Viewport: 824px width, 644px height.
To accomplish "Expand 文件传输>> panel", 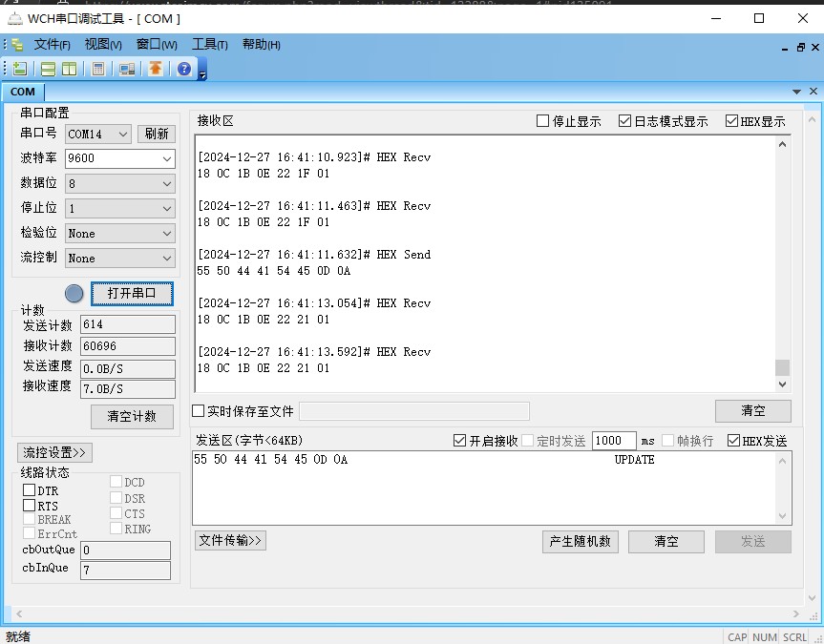I will [x=230, y=541].
